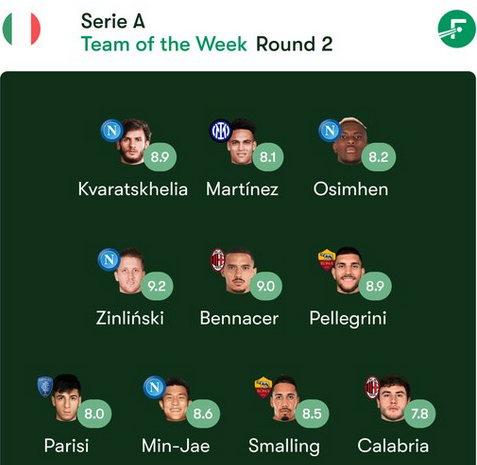The image size is (477, 465).
Task: Select Kvaratskhelia's face thumbnail
Action: pos(135,141)
